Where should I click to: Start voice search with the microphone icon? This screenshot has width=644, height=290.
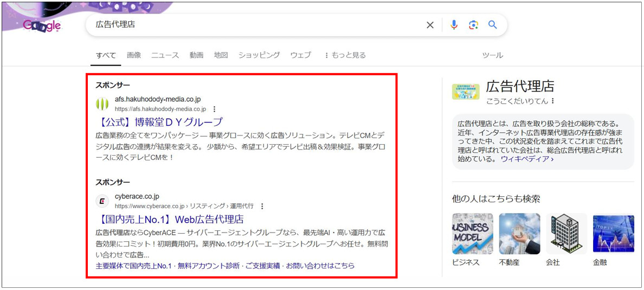point(454,25)
